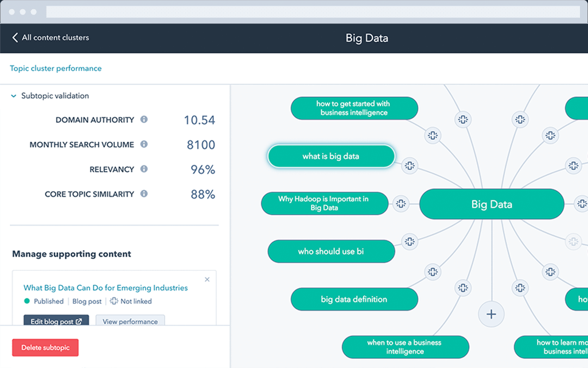The height and width of the screenshot is (368, 588).
Task: Close the supporting content card
Action: [x=207, y=280]
